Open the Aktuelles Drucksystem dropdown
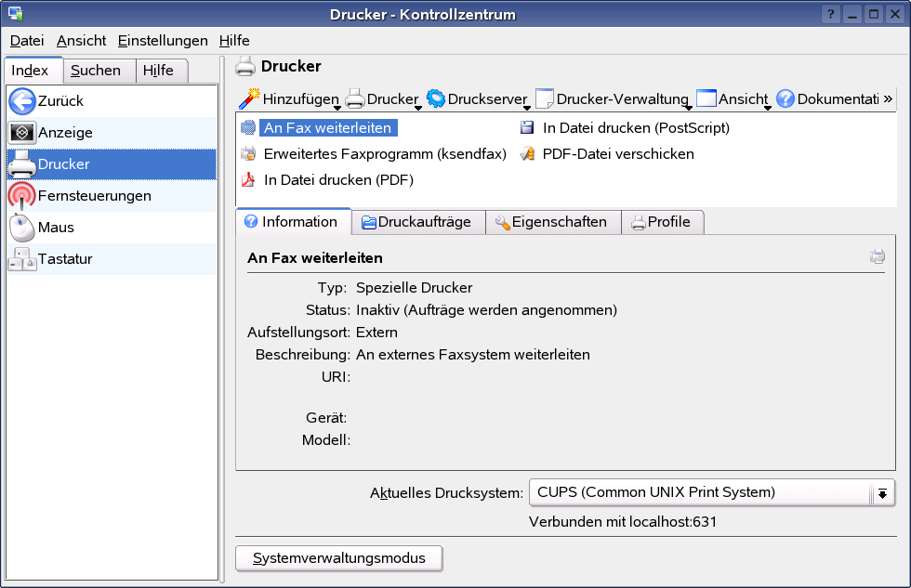Image resolution: width=911 pixels, height=588 pixels. [881, 493]
